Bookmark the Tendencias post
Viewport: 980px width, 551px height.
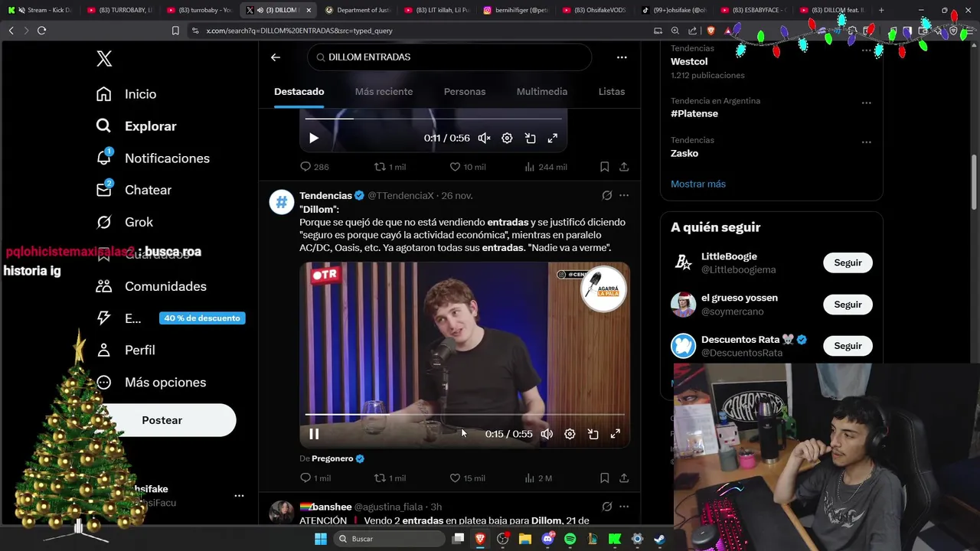click(x=604, y=478)
